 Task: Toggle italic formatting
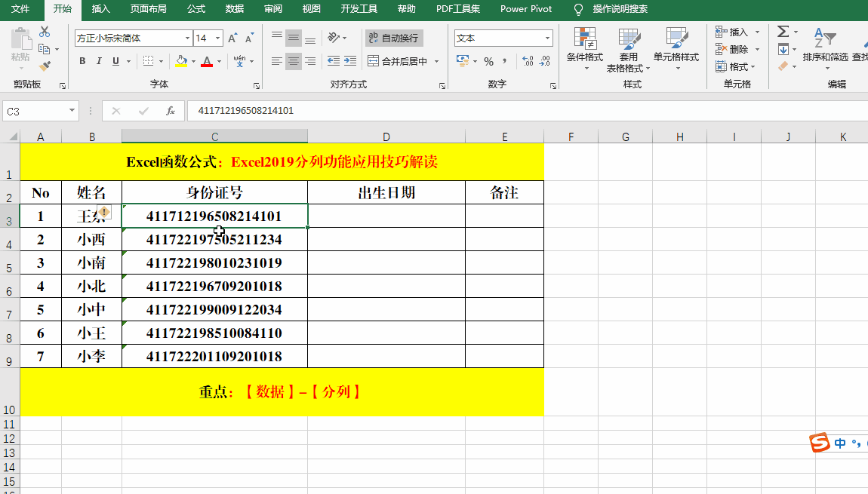[99, 61]
